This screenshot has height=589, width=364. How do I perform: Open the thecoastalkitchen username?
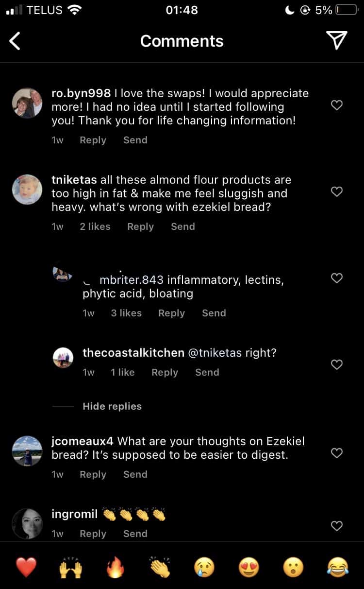coord(133,353)
